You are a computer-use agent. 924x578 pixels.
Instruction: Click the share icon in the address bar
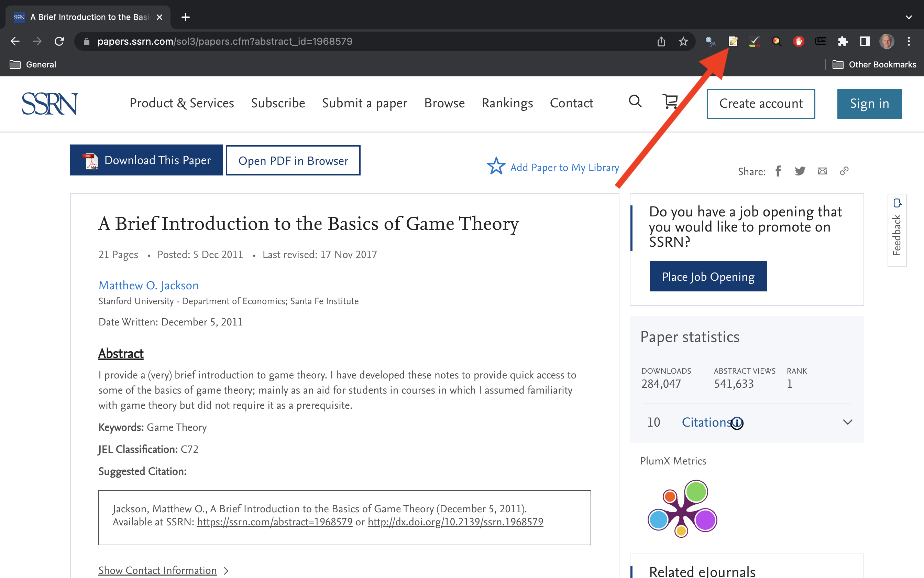click(661, 41)
